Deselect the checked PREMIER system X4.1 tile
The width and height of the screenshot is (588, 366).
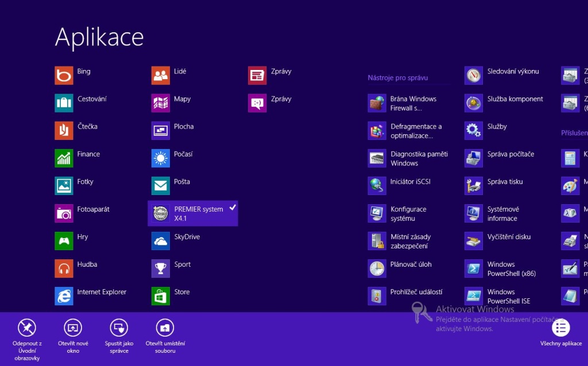193,213
